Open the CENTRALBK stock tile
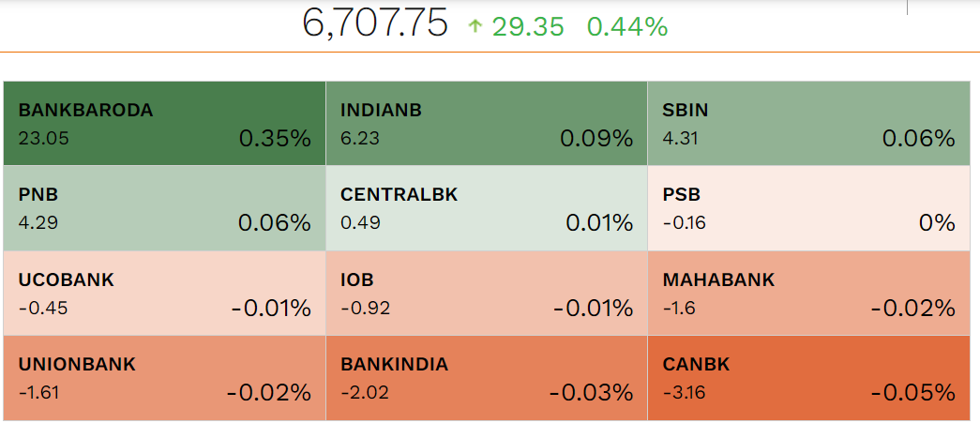The width and height of the screenshot is (980, 423). coord(486,208)
